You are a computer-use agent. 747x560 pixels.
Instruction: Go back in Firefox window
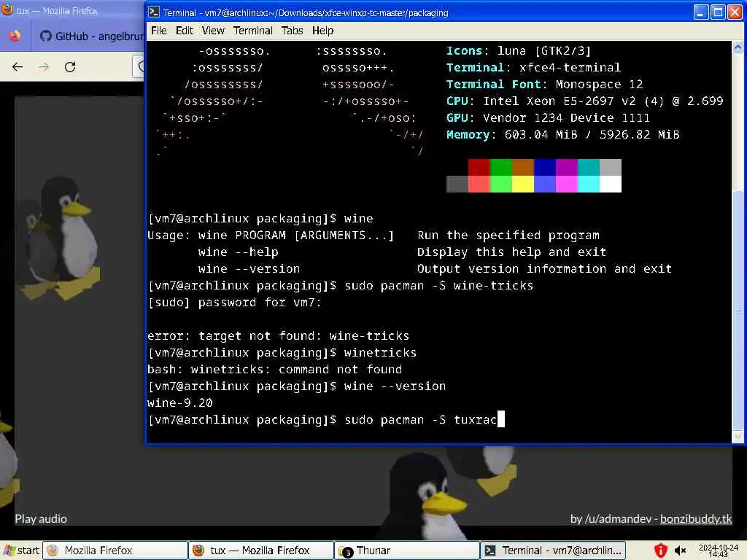pos(18,67)
